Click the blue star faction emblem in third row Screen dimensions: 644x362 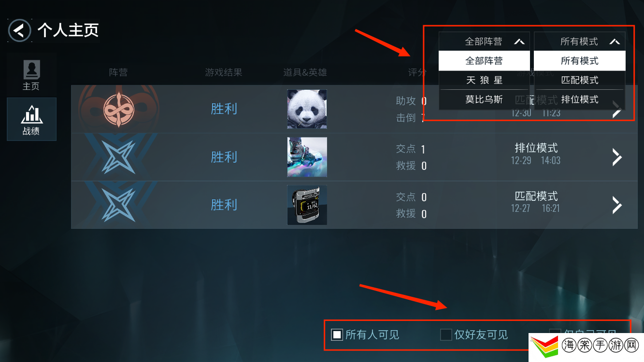click(x=118, y=205)
